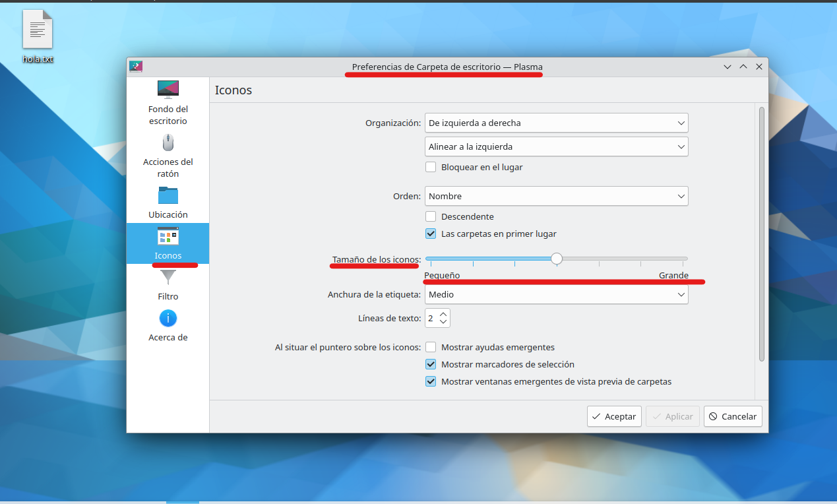Open the hola.txt file on desktop
Image resolution: width=837 pixels, height=504 pixels.
point(37,29)
